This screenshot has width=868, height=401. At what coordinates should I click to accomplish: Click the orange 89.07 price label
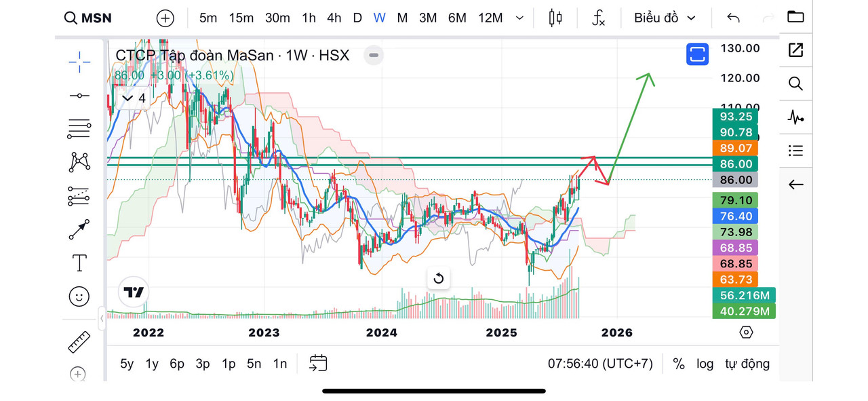click(736, 148)
